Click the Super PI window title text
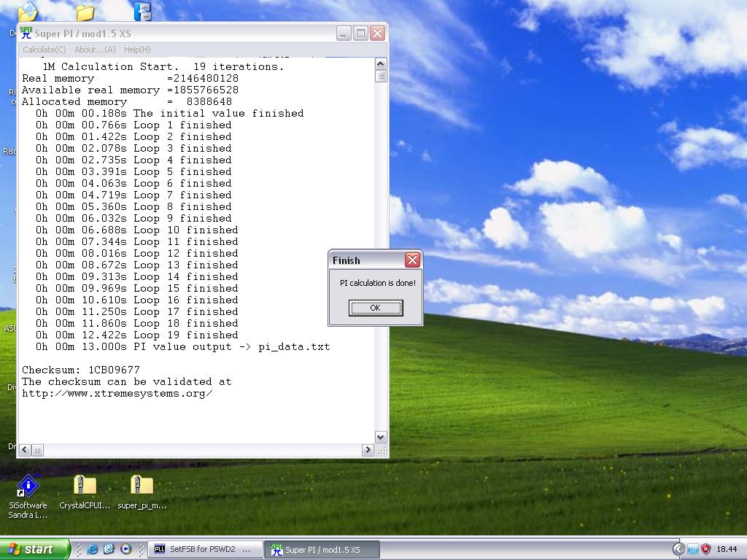Image resolution: width=747 pixels, height=560 pixels. (82, 34)
